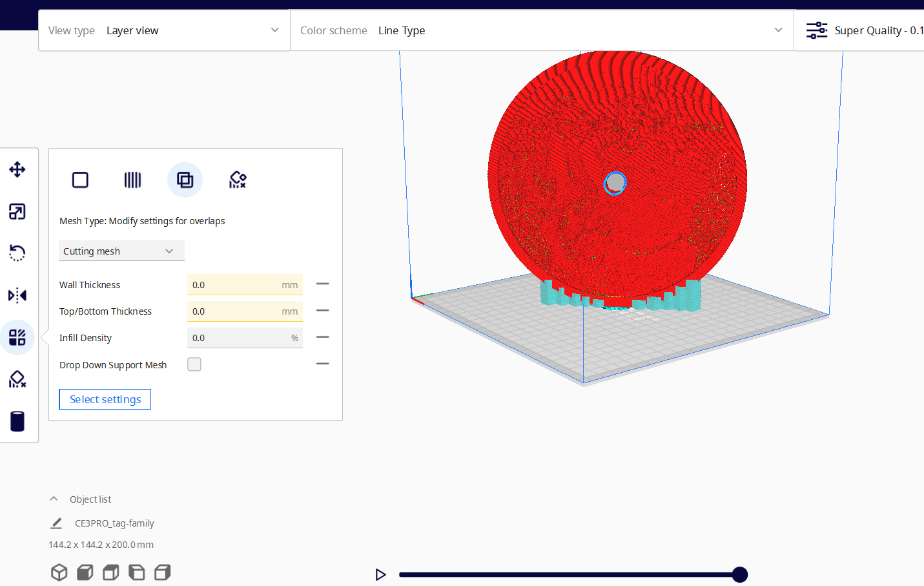Viewport: 924px width, 586px height.
Task: Open the Cutting mesh dropdown
Action: click(x=121, y=251)
